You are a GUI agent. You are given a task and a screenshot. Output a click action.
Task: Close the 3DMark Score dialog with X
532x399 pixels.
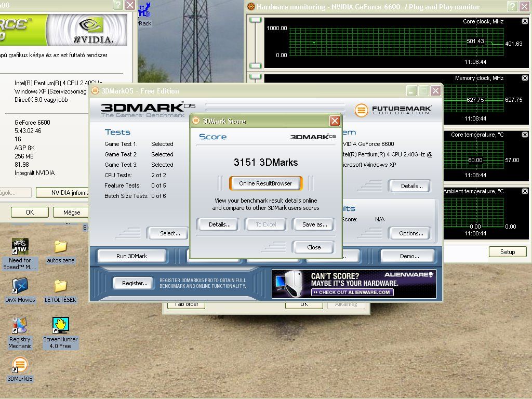coord(335,121)
